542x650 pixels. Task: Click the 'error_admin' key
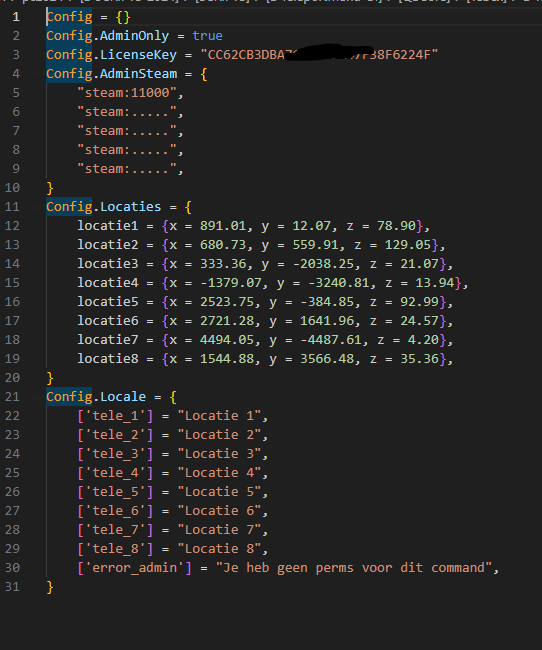[134, 568]
